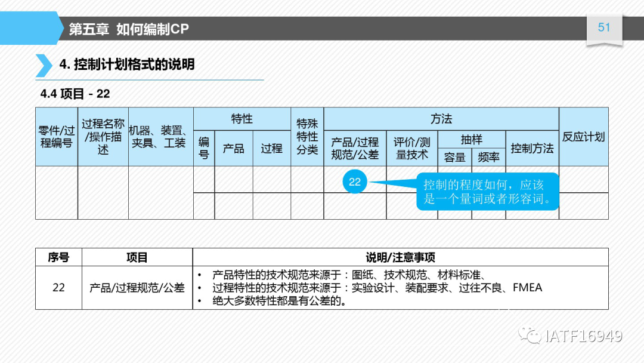Click the 抽样 header cell

point(472,140)
